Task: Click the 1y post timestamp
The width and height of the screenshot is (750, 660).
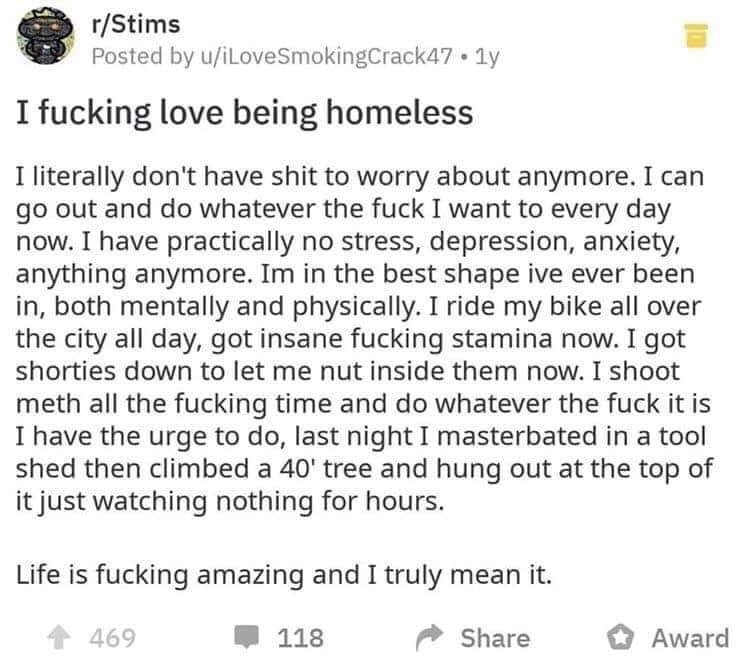Action: (x=487, y=56)
